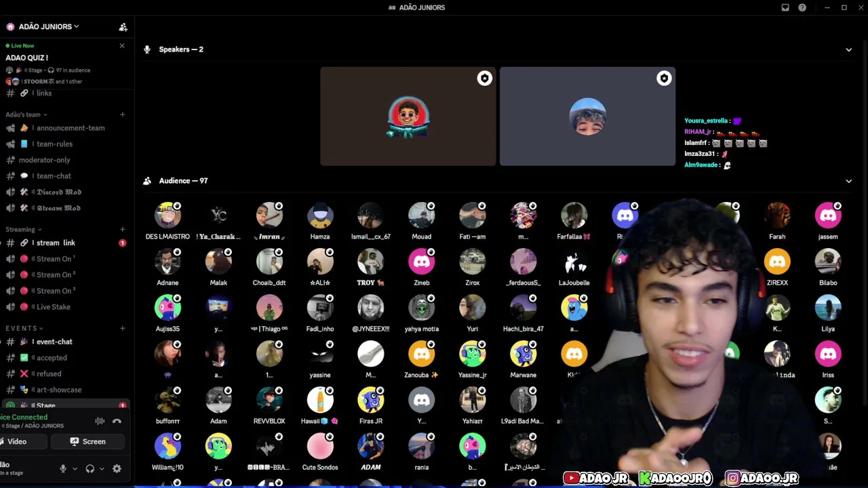Viewport: 868px width, 488px height.
Task: Open the inbox icon in the title bar
Action: click(x=785, y=7)
